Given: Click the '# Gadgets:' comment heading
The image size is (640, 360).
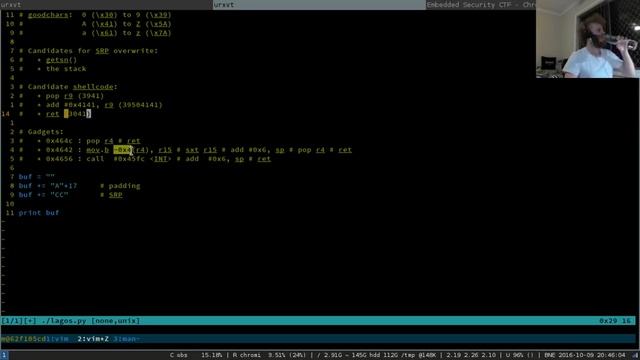Looking at the screenshot, I should click(41, 132).
